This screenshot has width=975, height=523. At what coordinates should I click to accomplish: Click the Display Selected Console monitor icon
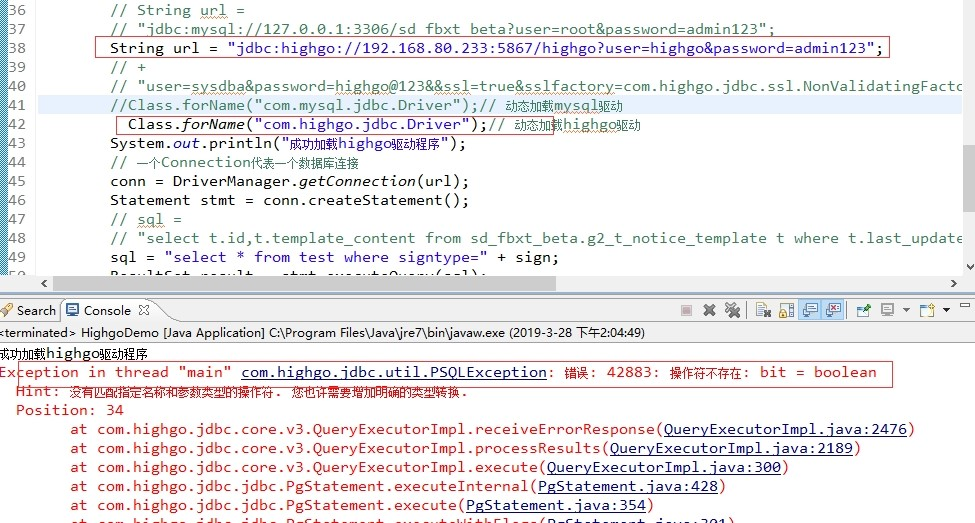[887, 310]
